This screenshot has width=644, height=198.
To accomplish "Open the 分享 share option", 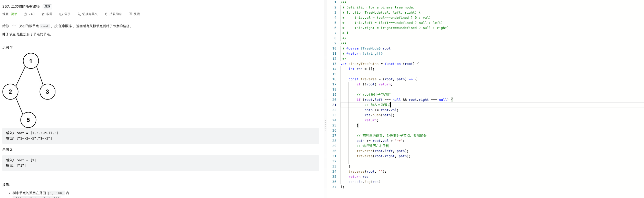I will (65, 14).
